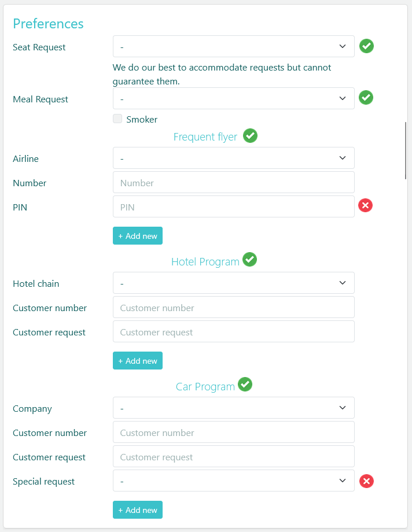The width and height of the screenshot is (412, 532).
Task: Click green checkmark beside Meal Request
Action: [366, 98]
